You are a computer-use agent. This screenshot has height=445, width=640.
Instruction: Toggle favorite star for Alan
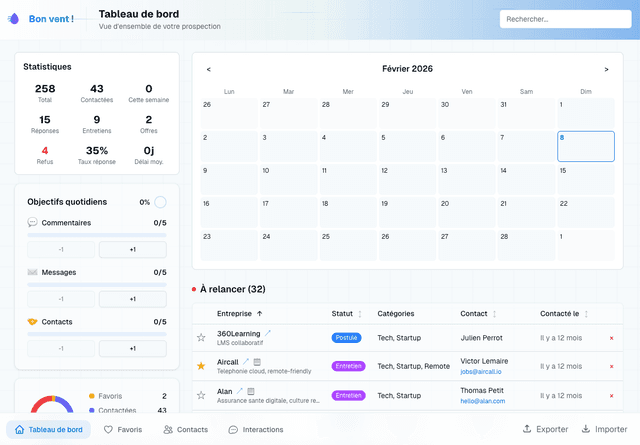point(201,395)
